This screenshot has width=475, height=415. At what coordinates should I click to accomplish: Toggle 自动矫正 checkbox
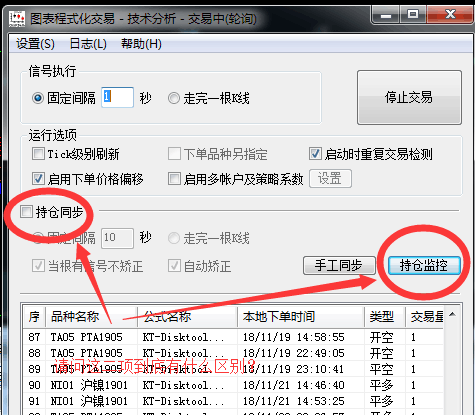174,266
